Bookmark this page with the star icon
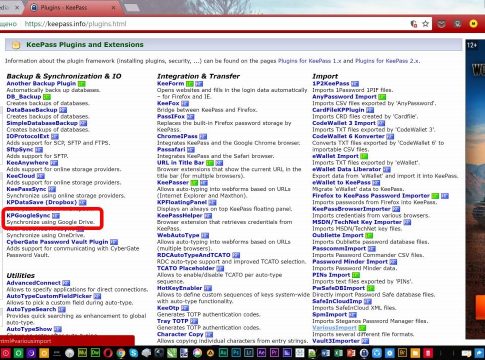This screenshot has height=360, width=485. [425, 24]
